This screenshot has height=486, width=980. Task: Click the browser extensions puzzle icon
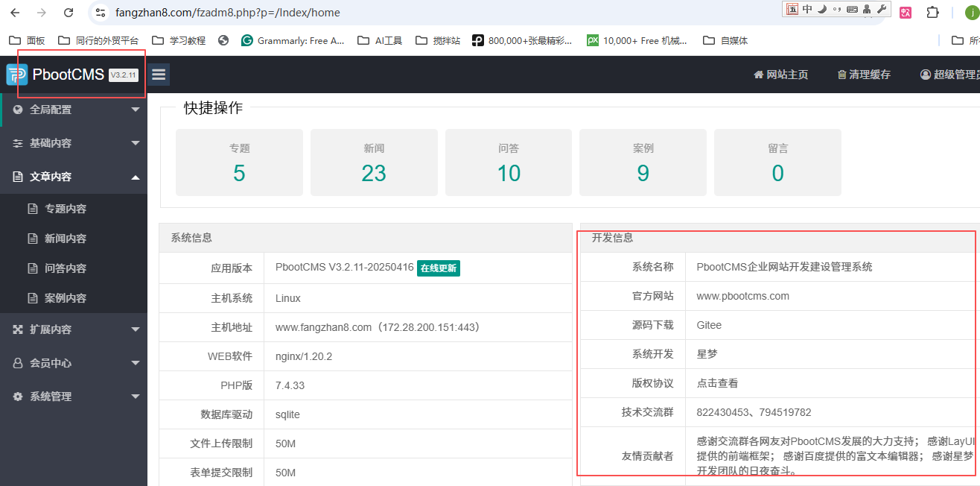(x=932, y=13)
